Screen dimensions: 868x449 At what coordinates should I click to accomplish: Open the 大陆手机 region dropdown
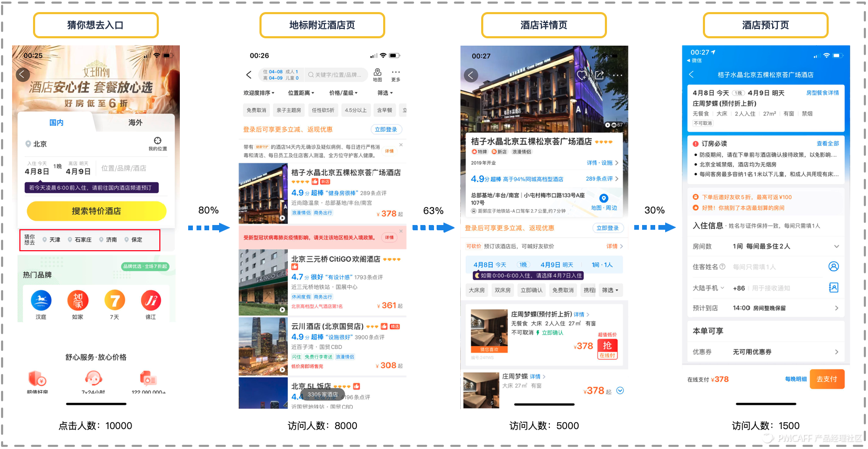click(x=709, y=288)
